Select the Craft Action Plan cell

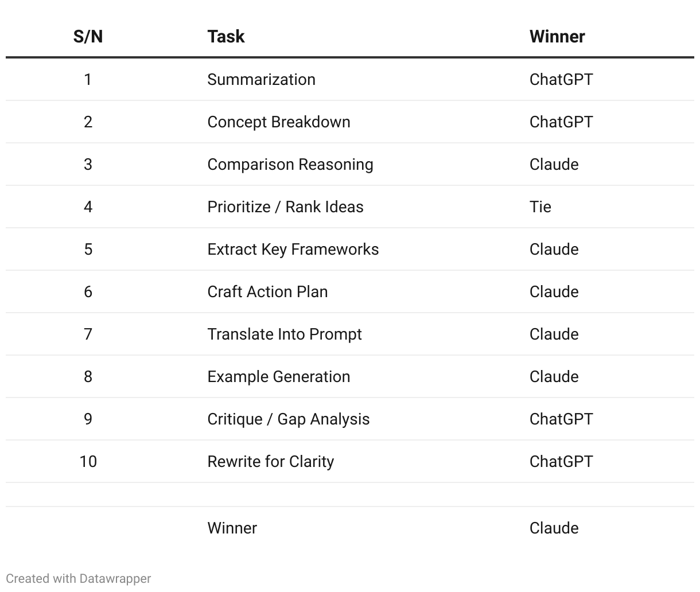pyautogui.click(x=267, y=291)
